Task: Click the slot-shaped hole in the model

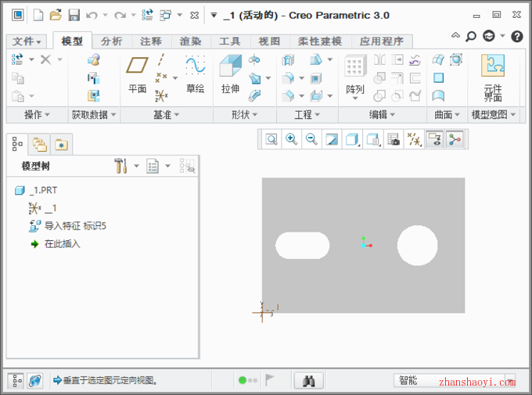Action: coord(302,246)
